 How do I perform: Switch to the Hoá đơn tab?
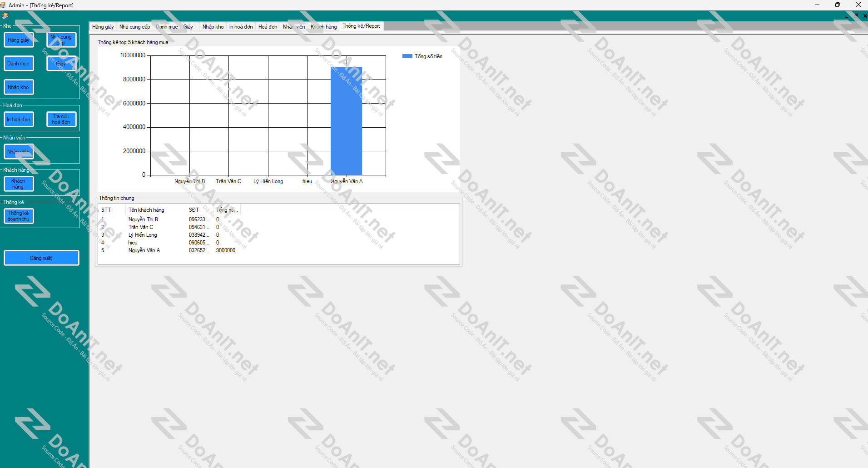[x=268, y=27]
